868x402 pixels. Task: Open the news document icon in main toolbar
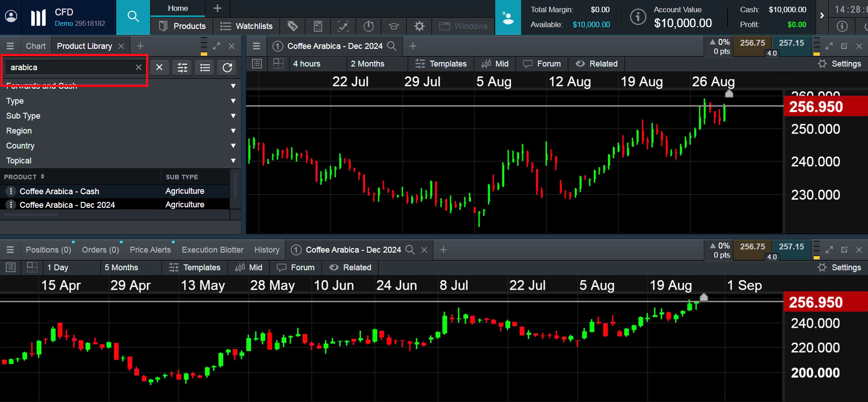[318, 26]
